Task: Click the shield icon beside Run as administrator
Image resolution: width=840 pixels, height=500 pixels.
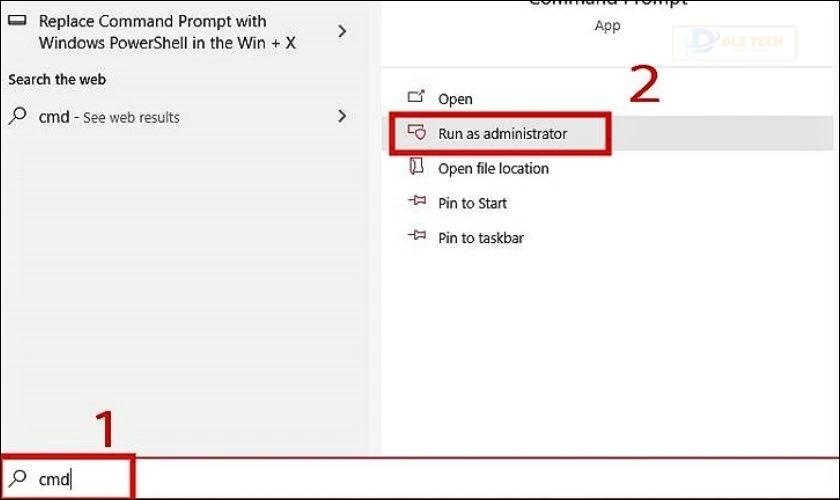Action: pyautogui.click(x=417, y=133)
